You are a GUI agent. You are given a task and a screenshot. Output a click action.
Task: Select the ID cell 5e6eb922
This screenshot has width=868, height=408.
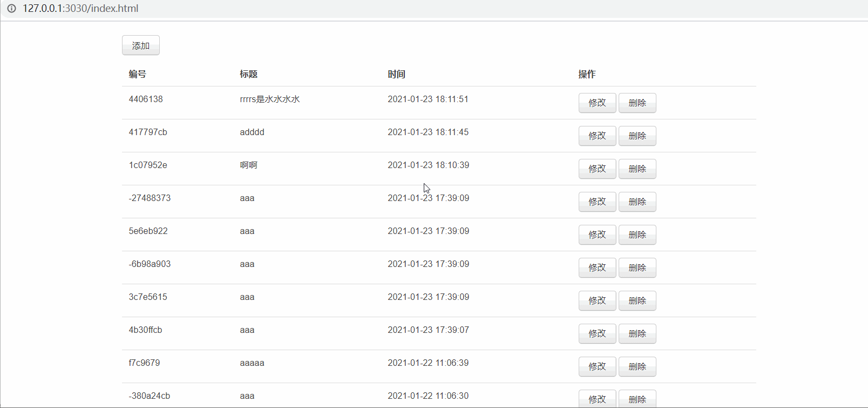coord(148,231)
